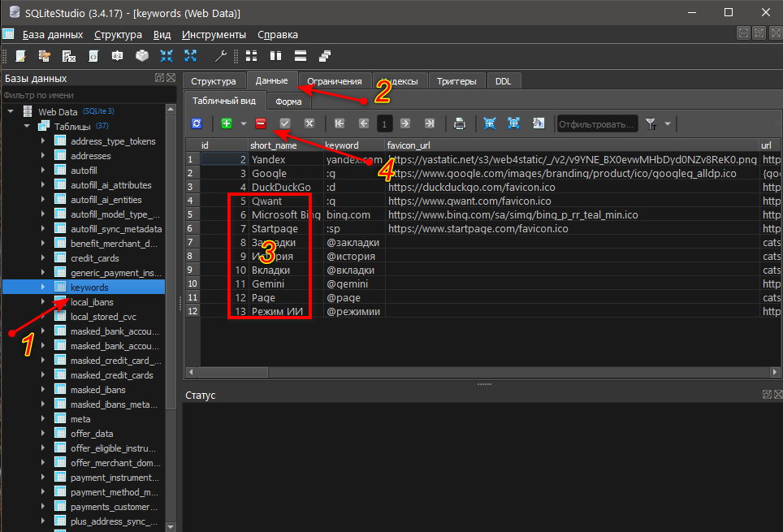Switch to the Структура tab
This screenshot has height=532, width=783.
click(x=214, y=81)
